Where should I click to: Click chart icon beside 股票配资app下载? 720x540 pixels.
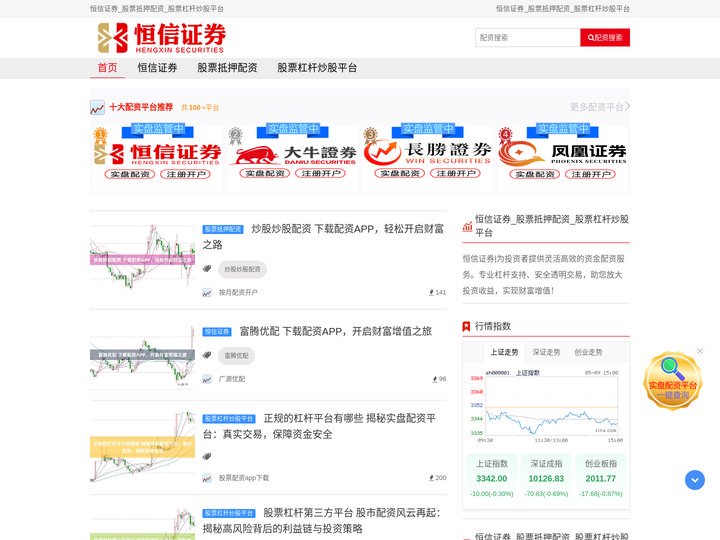pyautogui.click(x=207, y=478)
